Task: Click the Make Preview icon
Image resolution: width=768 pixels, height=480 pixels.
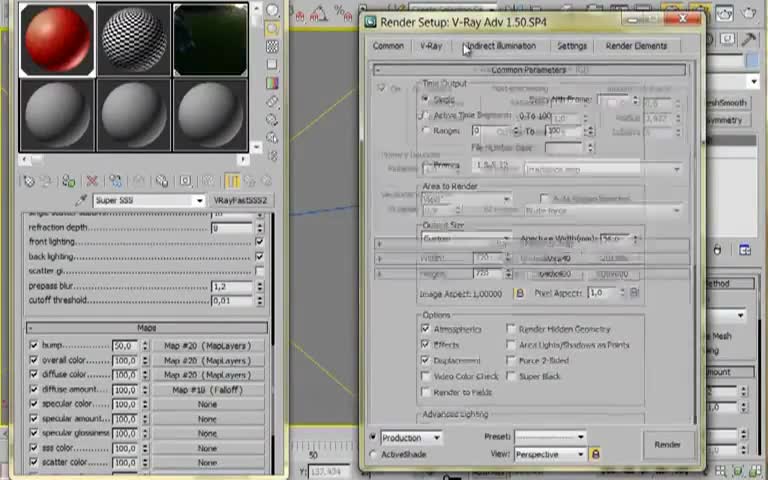Action: click(272, 101)
